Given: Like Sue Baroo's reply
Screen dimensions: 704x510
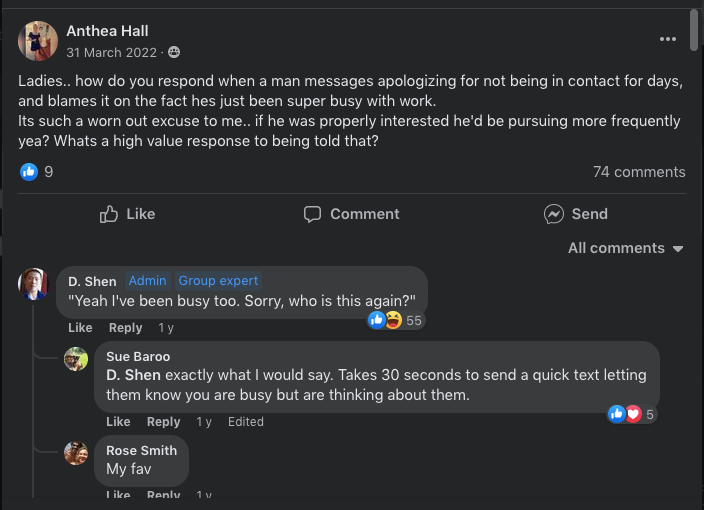Looking at the screenshot, I should (x=118, y=422).
